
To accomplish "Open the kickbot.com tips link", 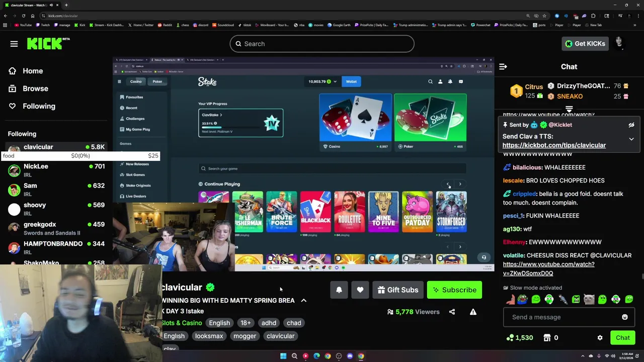I will 554,145.
